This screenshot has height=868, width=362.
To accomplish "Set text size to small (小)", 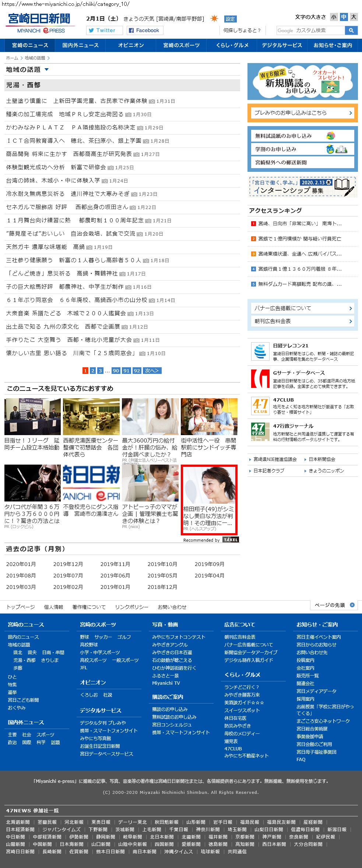I will [x=334, y=17].
